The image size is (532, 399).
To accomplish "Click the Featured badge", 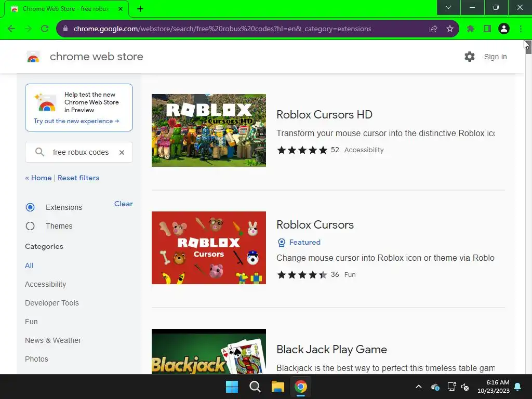I will [299, 242].
